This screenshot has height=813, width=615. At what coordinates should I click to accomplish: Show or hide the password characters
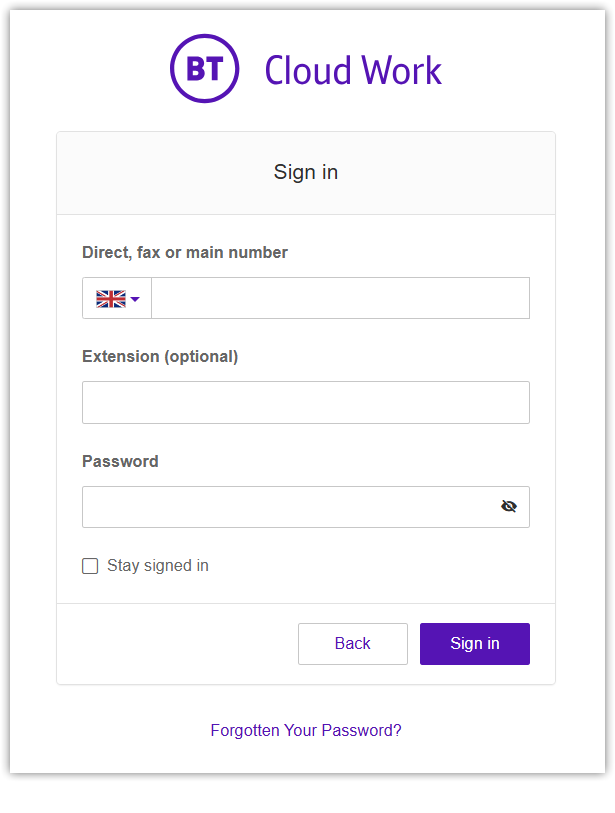point(509,506)
